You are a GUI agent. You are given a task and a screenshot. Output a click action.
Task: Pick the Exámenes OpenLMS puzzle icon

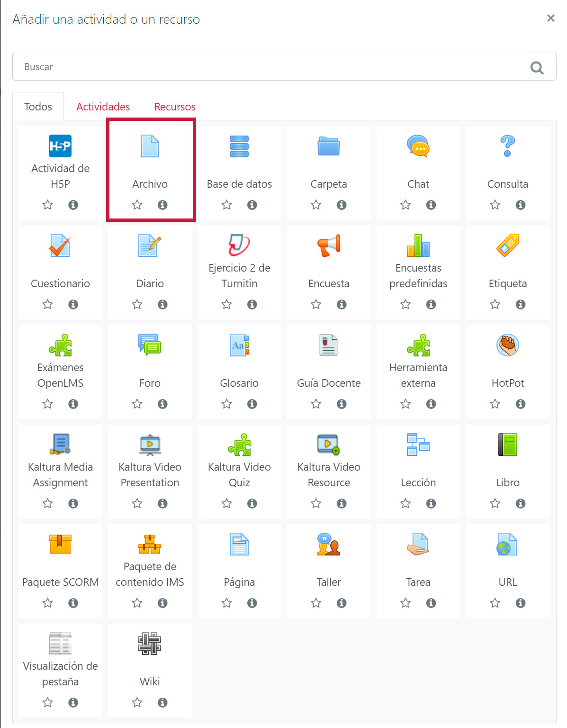coord(60,345)
